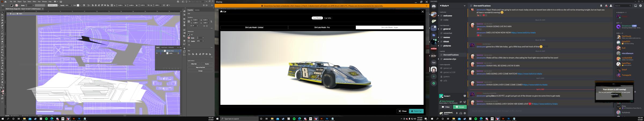Collapse Isolation Mode layer group
The image size is (644, 121).
(162, 51)
